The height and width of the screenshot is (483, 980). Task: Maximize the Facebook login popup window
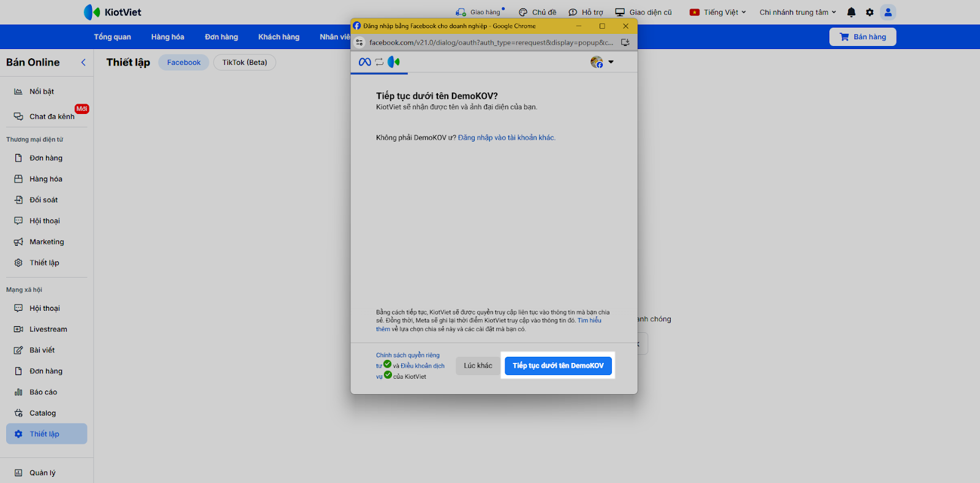pos(602,26)
